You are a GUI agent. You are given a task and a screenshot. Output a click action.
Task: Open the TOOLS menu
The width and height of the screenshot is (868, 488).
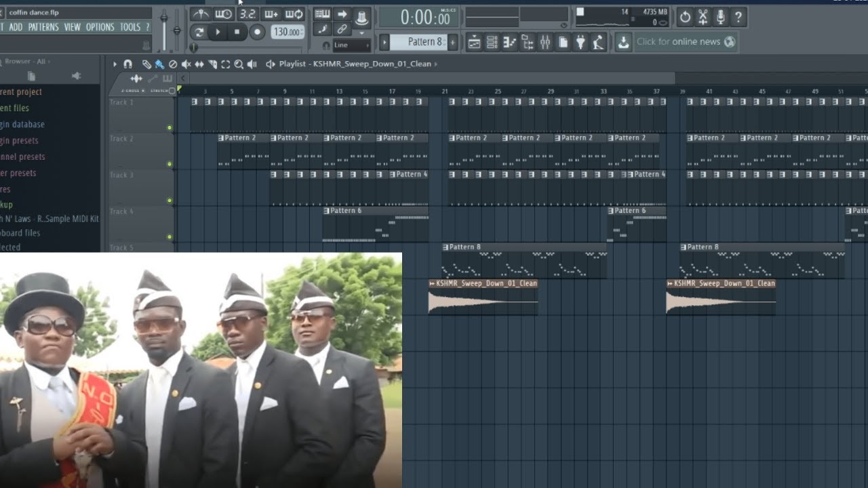pyautogui.click(x=130, y=27)
